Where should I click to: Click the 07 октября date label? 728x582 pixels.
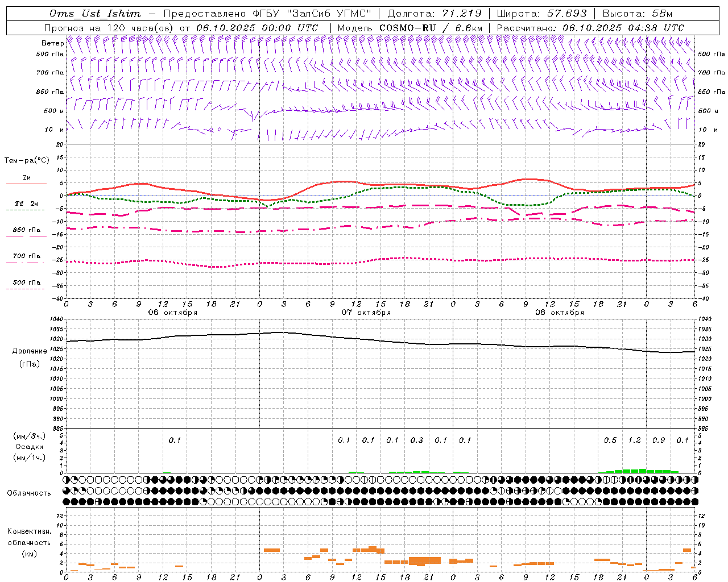point(366,313)
